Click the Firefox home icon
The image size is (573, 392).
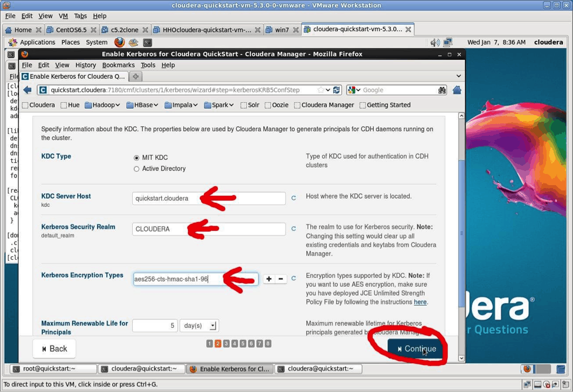pos(457,90)
